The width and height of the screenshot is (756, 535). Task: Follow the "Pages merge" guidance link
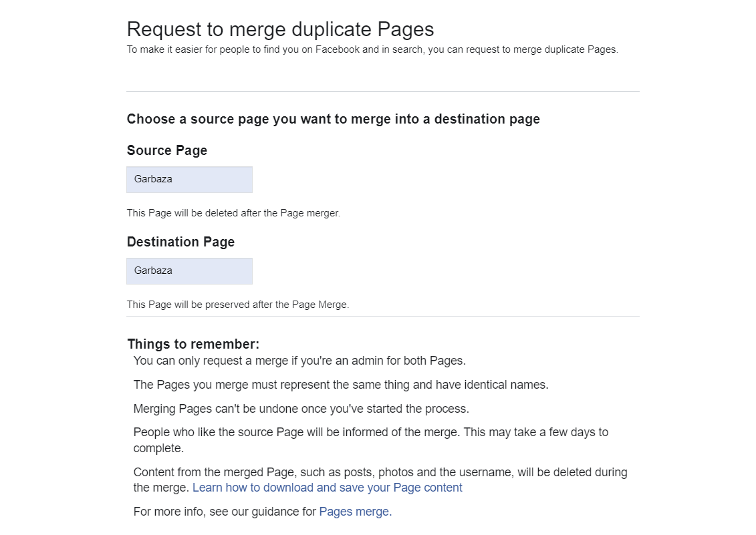(355, 512)
